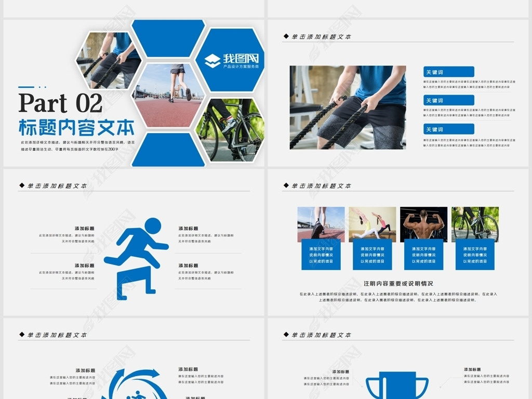Click "单击添加标题文本" on the circular arrows slide
Viewport: 532px width, 399px height.
(x=57, y=335)
